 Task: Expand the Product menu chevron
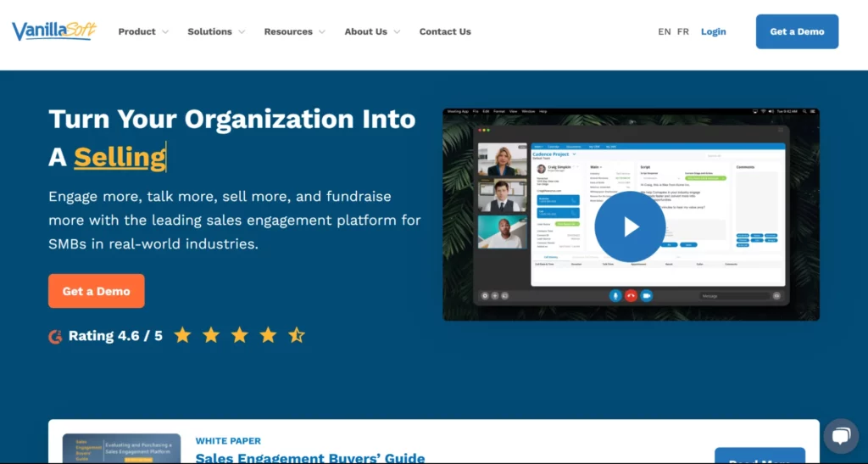[x=165, y=32]
